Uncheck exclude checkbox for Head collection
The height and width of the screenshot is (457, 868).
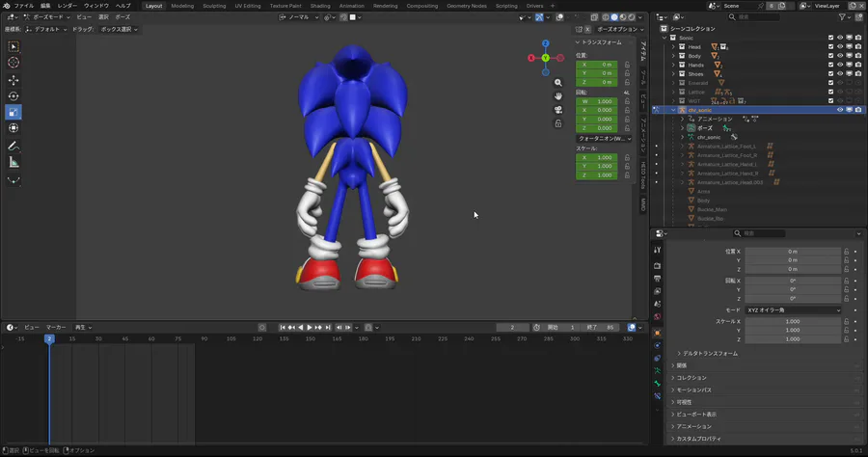click(830, 46)
